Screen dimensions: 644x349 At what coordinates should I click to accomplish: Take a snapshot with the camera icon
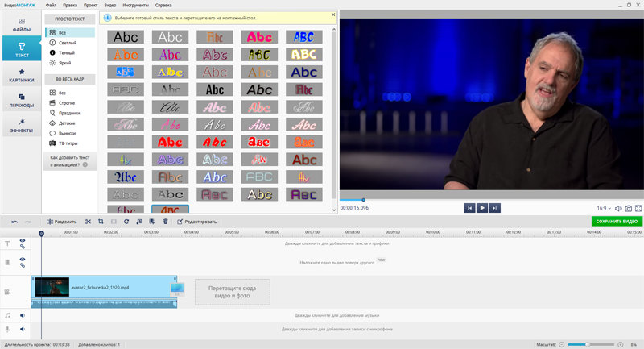[x=629, y=208]
